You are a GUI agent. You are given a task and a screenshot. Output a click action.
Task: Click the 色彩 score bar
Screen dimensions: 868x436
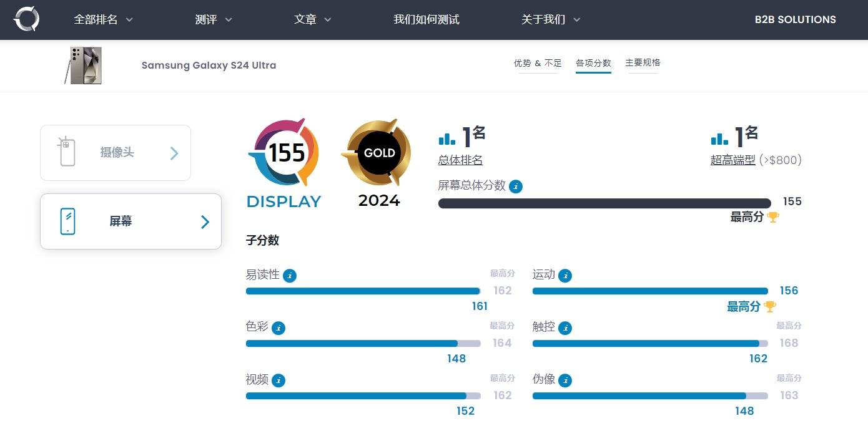tap(363, 344)
